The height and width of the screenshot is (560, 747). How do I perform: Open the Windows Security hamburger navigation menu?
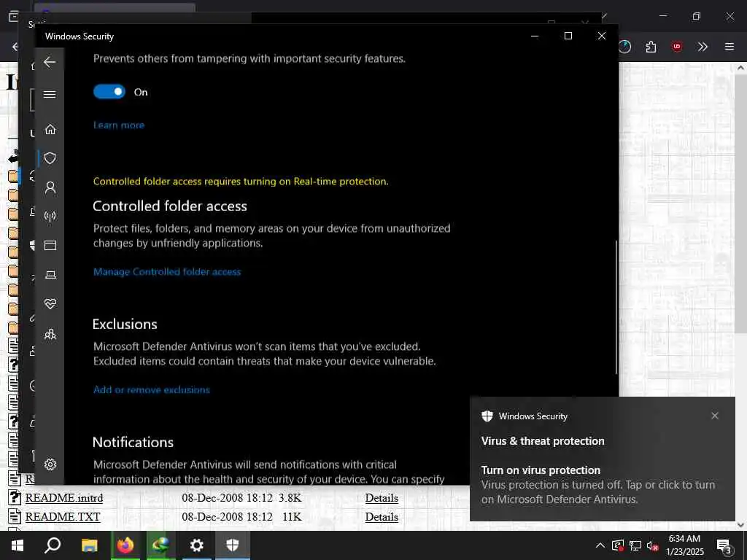point(50,94)
